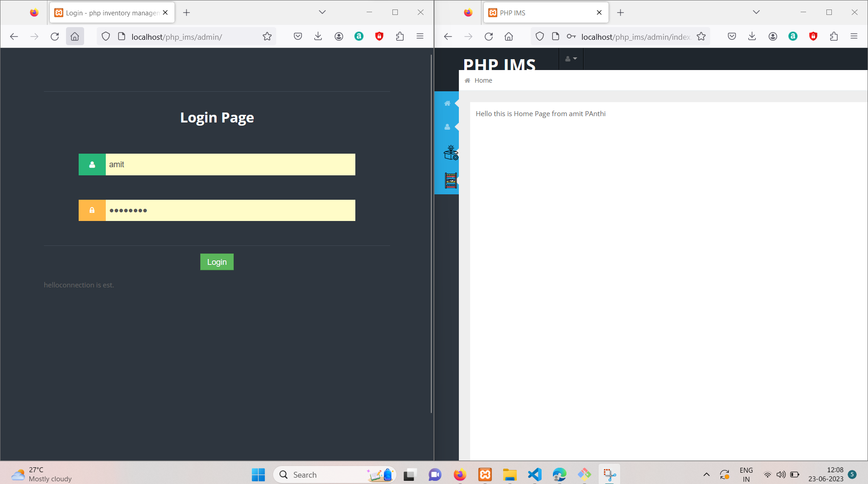868x484 pixels.
Task: Open the Firefox downloads icon in toolbar
Action: pos(318,36)
